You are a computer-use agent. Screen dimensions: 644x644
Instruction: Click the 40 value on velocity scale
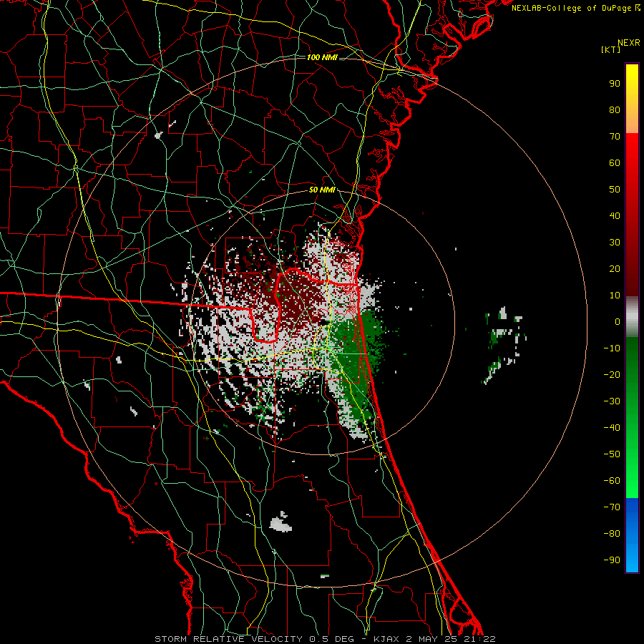coord(615,215)
